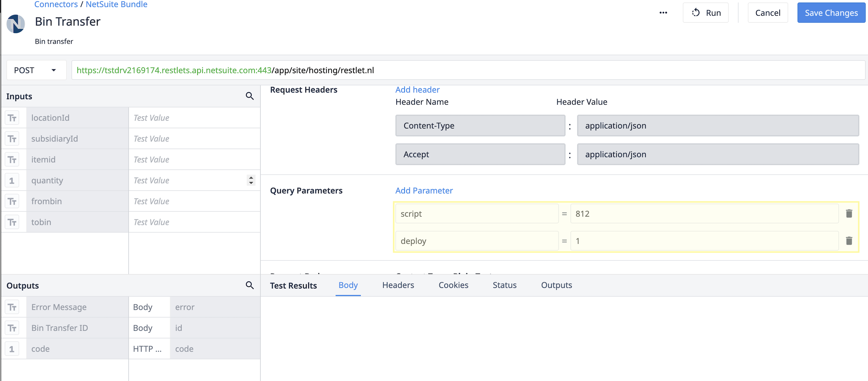Click the Body tab in Test Results

click(348, 285)
